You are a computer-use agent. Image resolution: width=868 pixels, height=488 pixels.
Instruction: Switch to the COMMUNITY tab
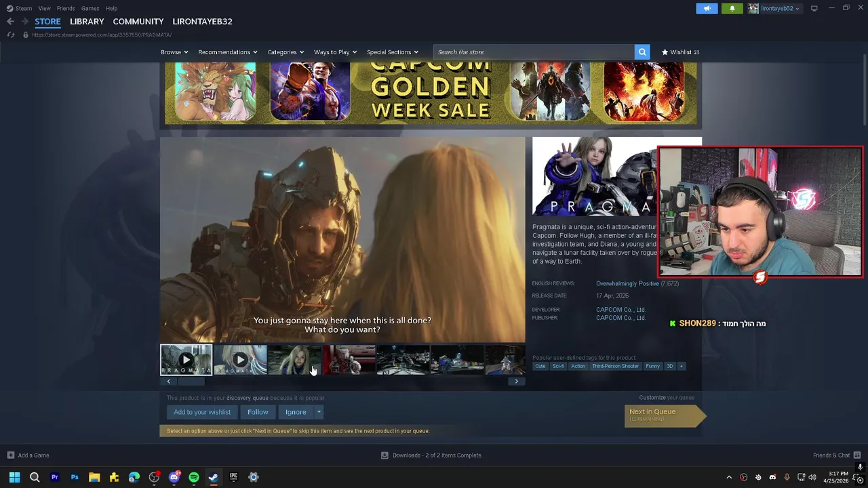[x=138, y=22]
